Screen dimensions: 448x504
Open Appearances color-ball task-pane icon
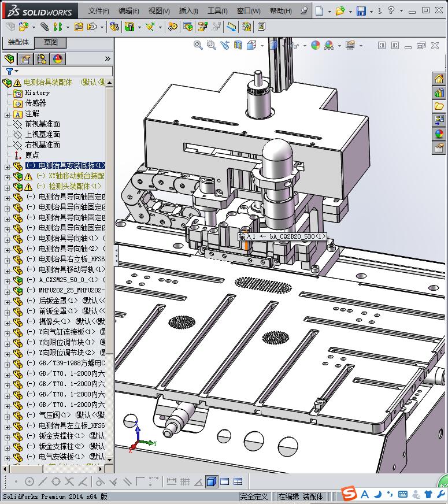pyautogui.click(x=439, y=134)
